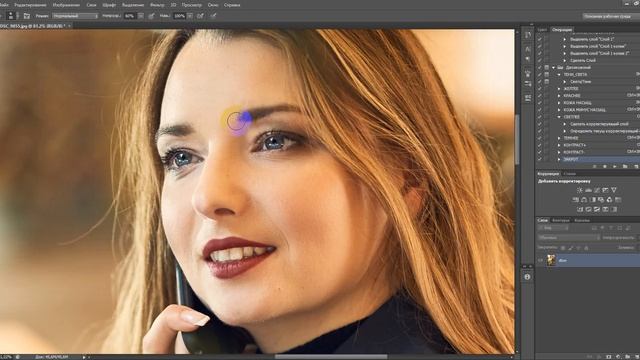
Task: Open the Изображение menu
Action: tap(66, 5)
